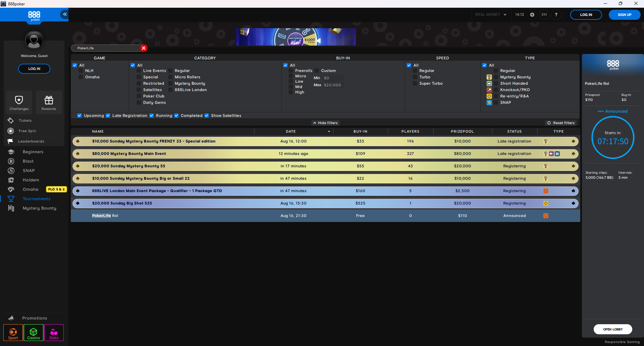
Task: Uncheck the Show Satellites checkbox
Action: click(x=207, y=116)
